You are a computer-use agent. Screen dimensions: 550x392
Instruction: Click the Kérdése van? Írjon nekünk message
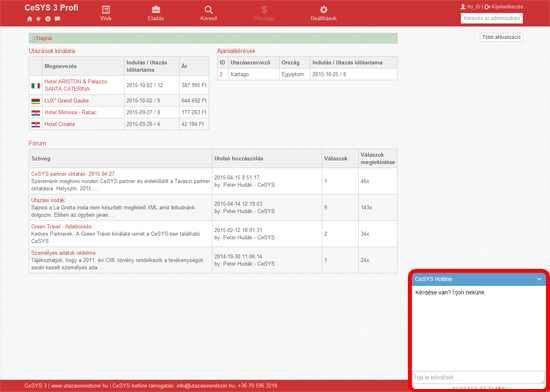450,293
